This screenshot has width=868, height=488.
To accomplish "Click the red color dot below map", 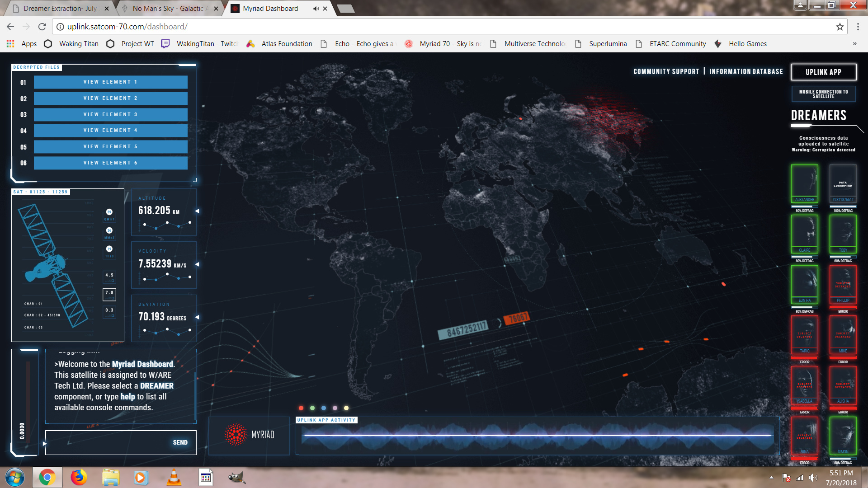I will (301, 408).
